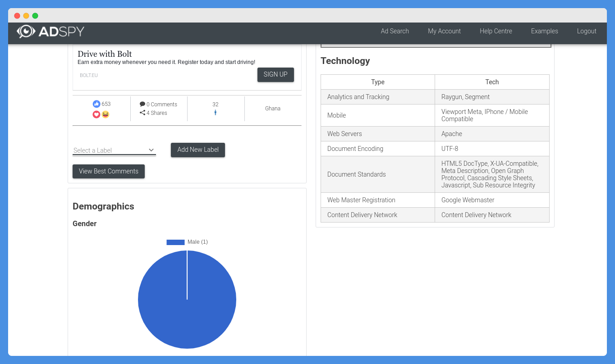
Task: Open the BOLT.EU link
Action: click(88, 75)
